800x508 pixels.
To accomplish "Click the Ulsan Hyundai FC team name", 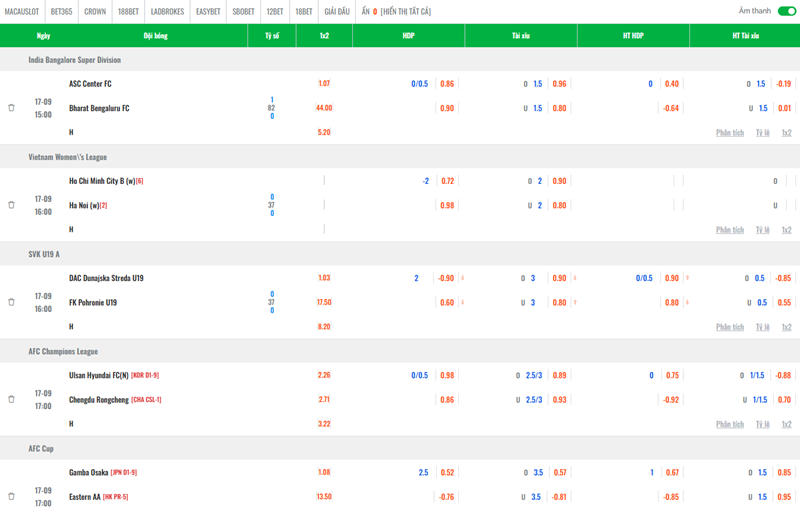I will click(x=98, y=375).
